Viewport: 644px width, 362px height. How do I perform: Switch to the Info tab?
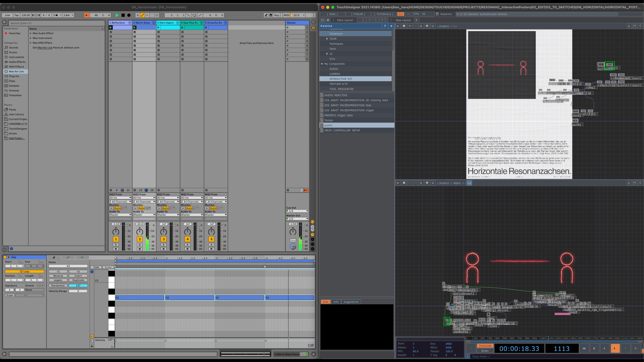(x=336, y=302)
